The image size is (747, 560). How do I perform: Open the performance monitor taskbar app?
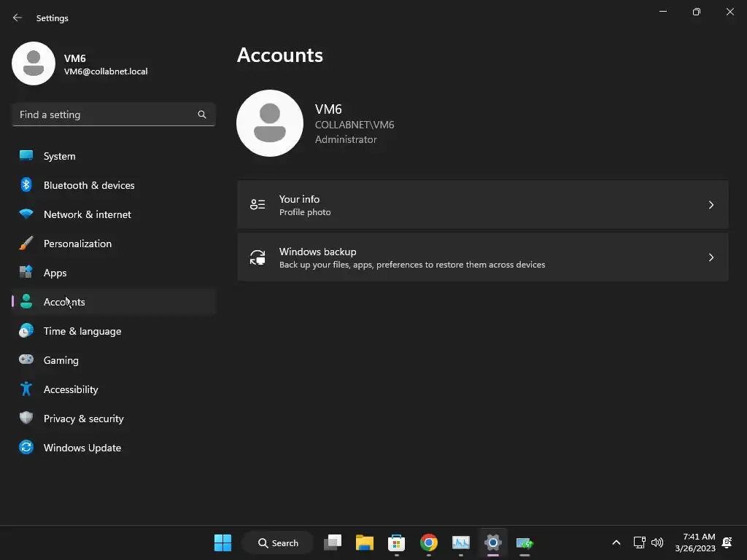(x=461, y=542)
